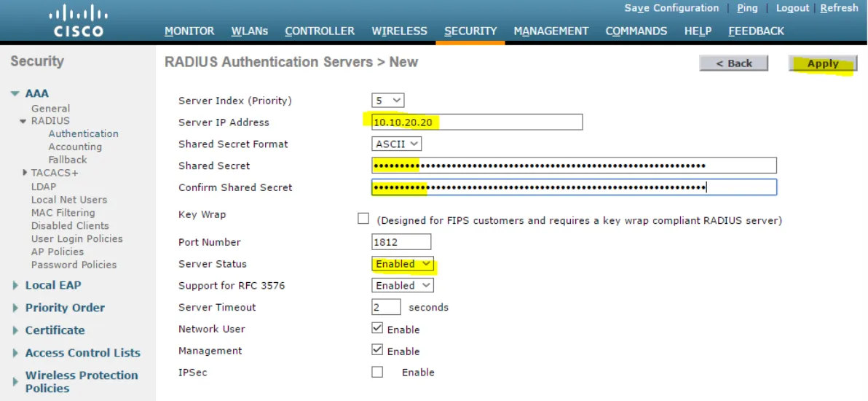Click the Back button

[733, 63]
